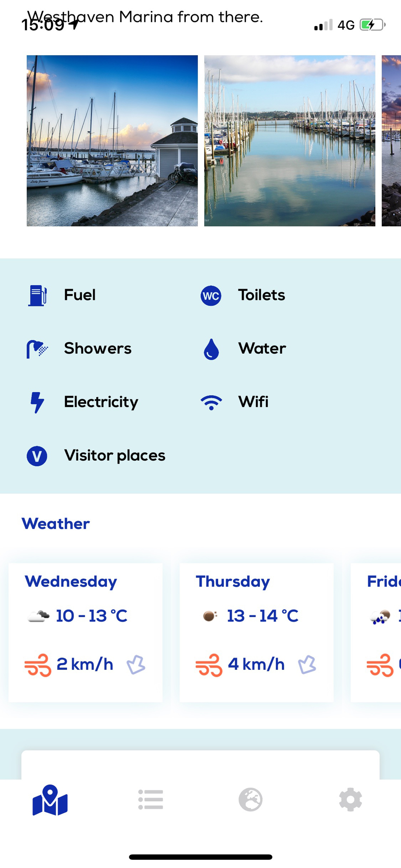Select the Wednesday weather card
Screen dimensions: 401x868
click(86, 632)
